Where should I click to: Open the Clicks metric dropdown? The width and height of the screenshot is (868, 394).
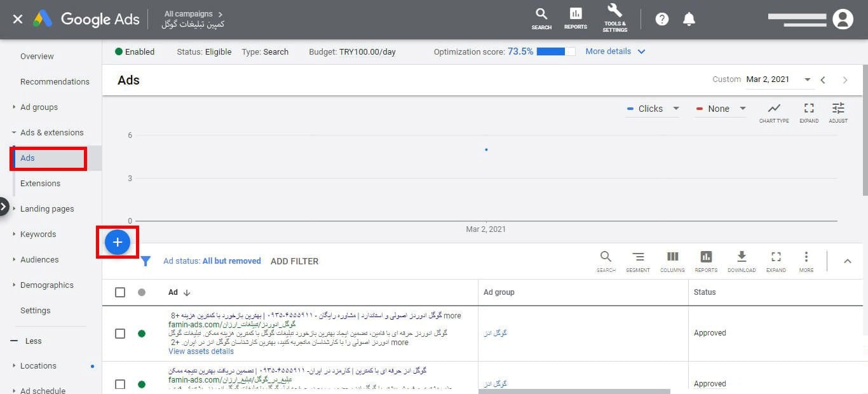[x=653, y=109]
